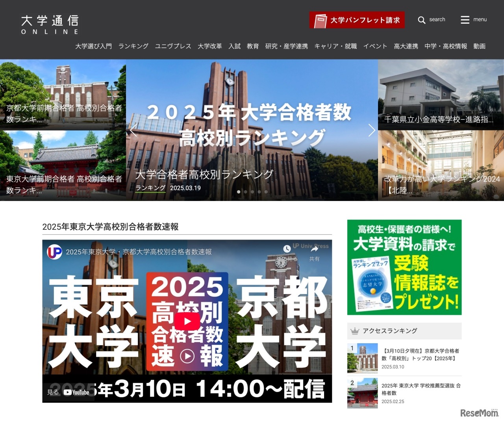Click the 受験情報誌プレゼント banner
Screen dimensions: 504x422
(404, 267)
